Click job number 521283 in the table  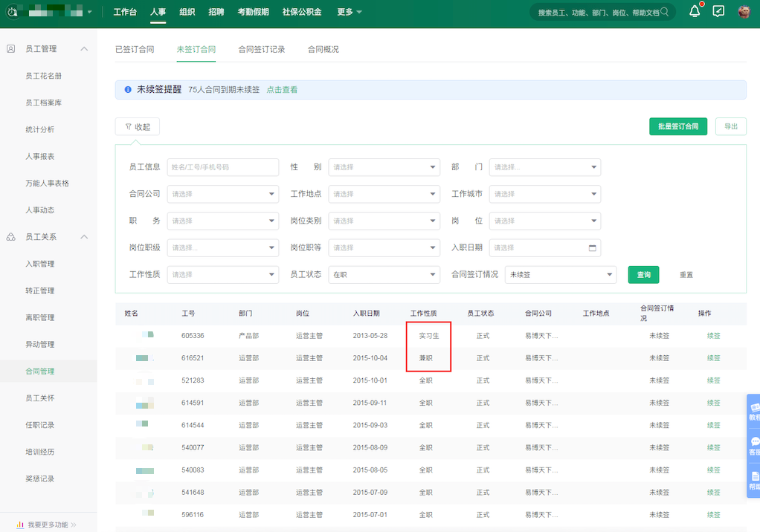[x=193, y=380]
